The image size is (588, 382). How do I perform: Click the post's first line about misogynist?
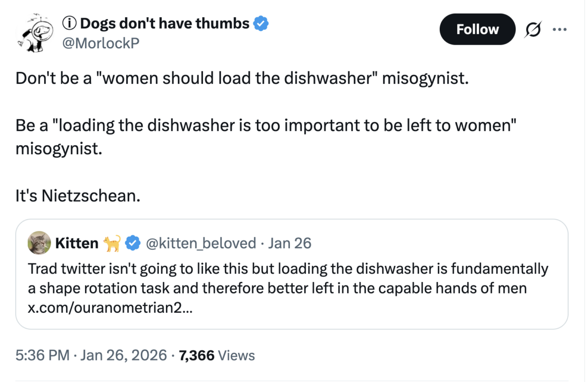(x=242, y=78)
